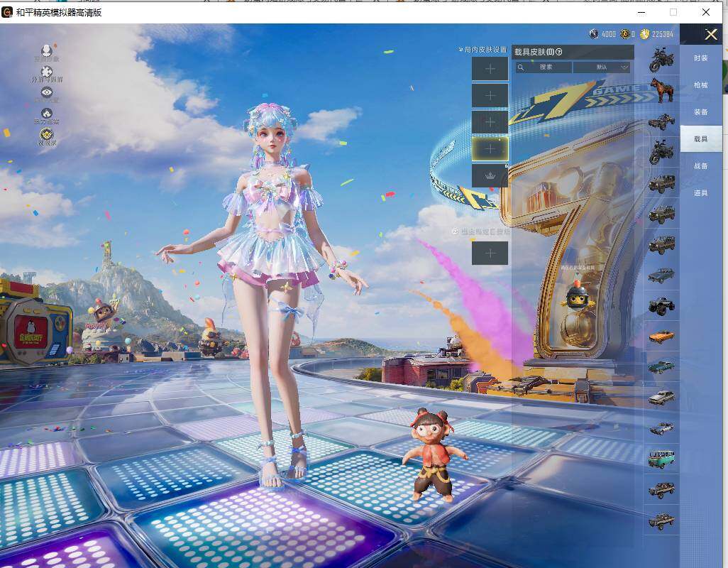Toggle the eye visibility icon
Viewport: 728px width, 568px height.
pyautogui.click(x=46, y=92)
